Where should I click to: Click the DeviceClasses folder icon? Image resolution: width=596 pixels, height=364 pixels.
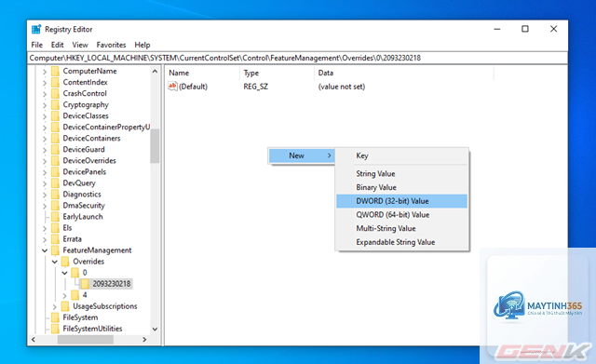coord(55,115)
